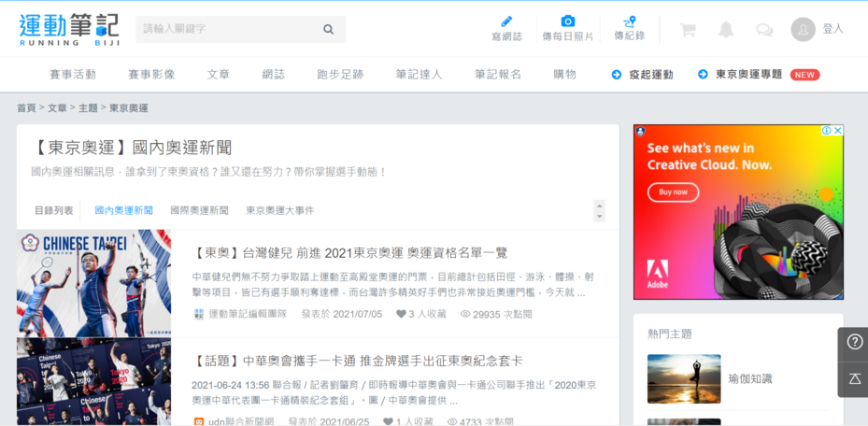Click the help question mark icon

pyautogui.click(x=855, y=342)
